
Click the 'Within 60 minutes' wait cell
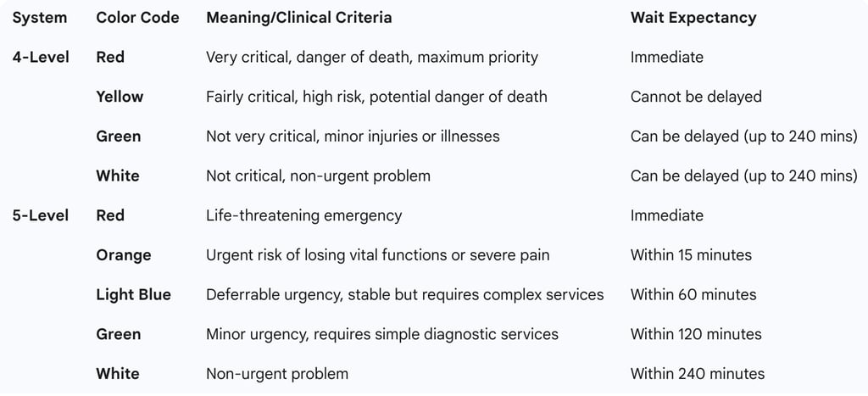pos(693,294)
